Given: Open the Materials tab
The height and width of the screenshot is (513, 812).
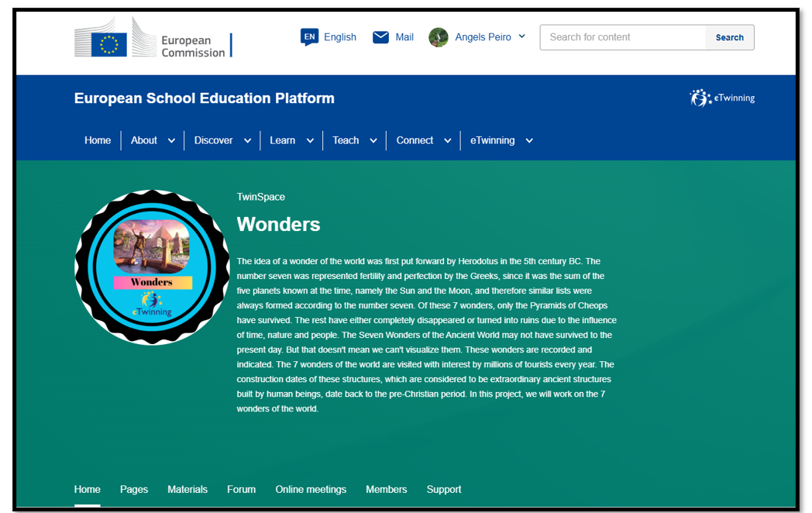Looking at the screenshot, I should click(188, 489).
